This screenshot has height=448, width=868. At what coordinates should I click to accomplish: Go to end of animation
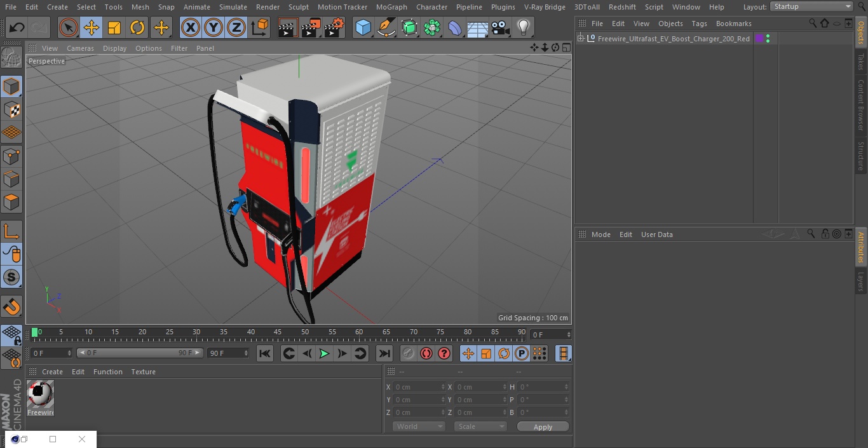coord(384,353)
